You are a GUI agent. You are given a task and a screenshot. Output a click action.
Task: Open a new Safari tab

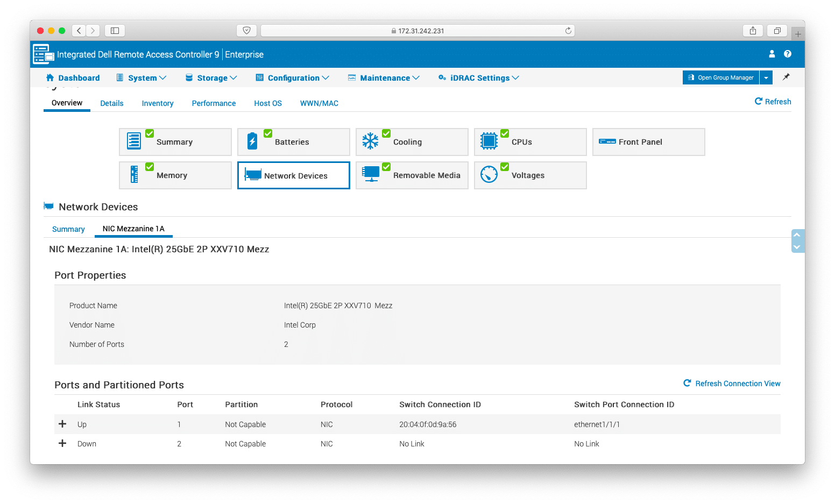[x=798, y=34]
